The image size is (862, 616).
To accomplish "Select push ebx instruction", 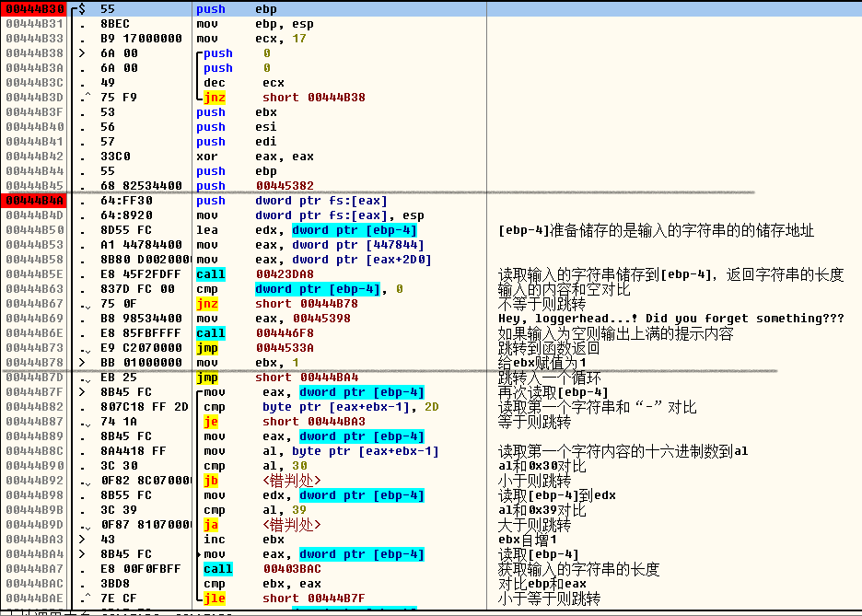I will coord(237,112).
